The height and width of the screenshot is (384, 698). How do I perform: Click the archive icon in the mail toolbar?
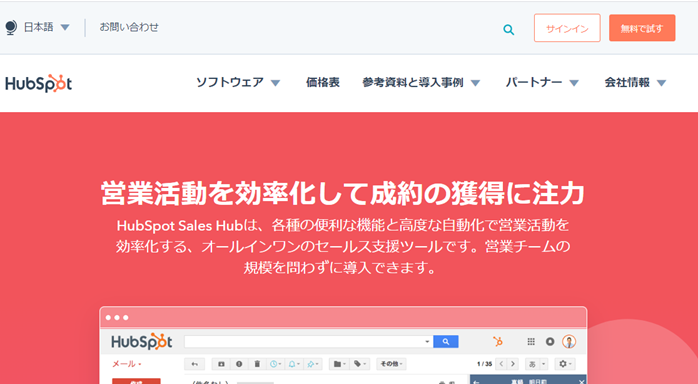click(221, 364)
